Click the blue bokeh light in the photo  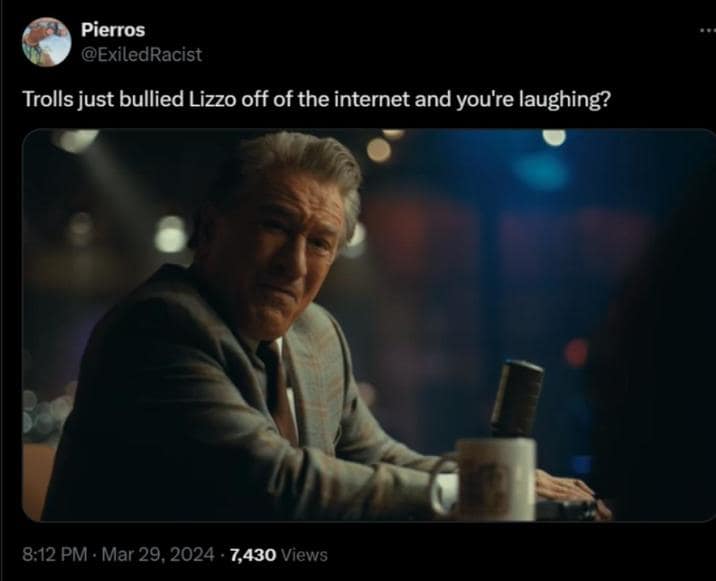541,172
